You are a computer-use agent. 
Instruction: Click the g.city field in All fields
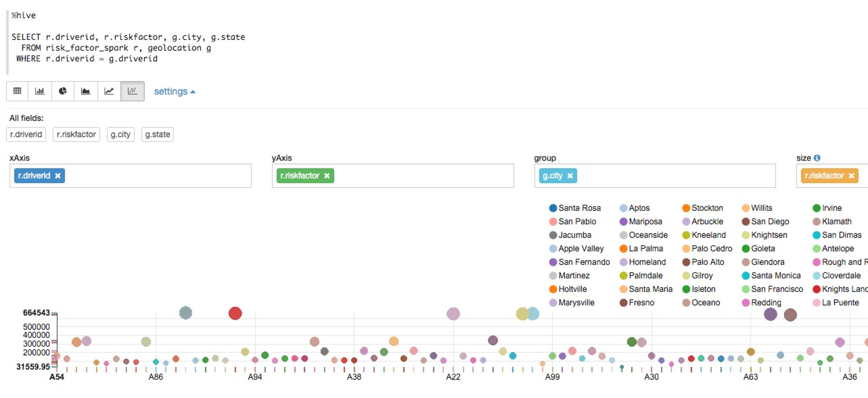120,134
